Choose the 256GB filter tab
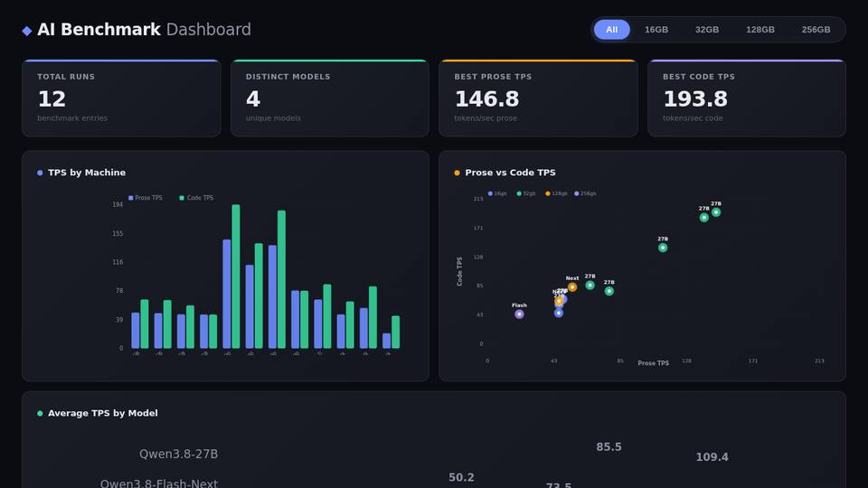 point(816,29)
